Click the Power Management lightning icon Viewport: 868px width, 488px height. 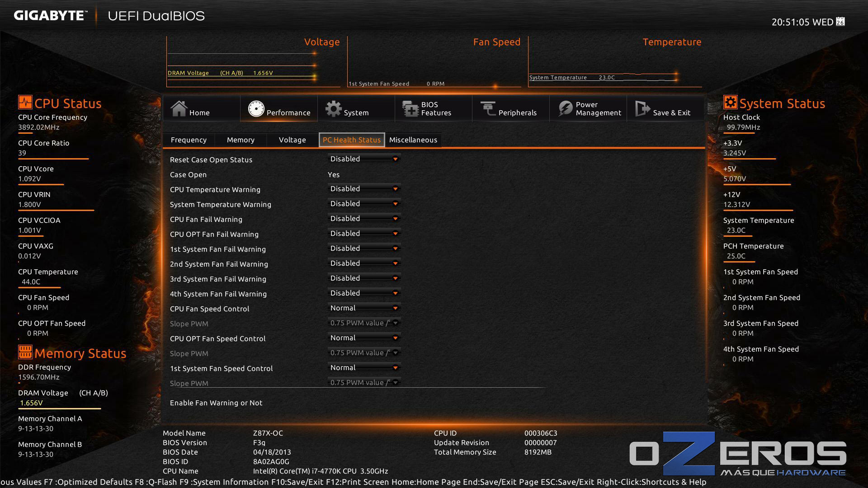[x=565, y=108]
